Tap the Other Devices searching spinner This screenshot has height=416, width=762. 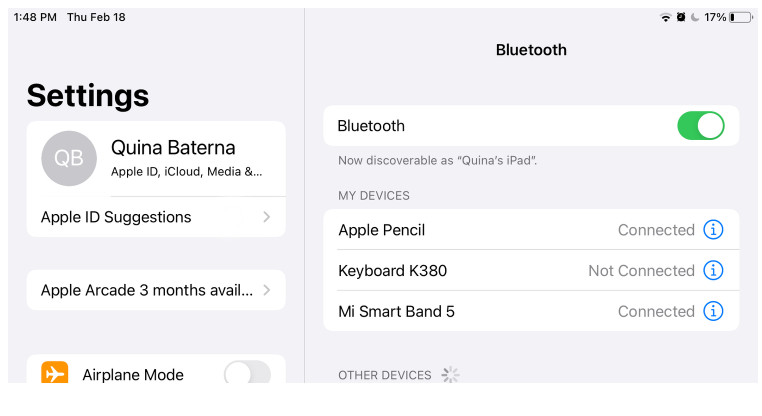450,375
